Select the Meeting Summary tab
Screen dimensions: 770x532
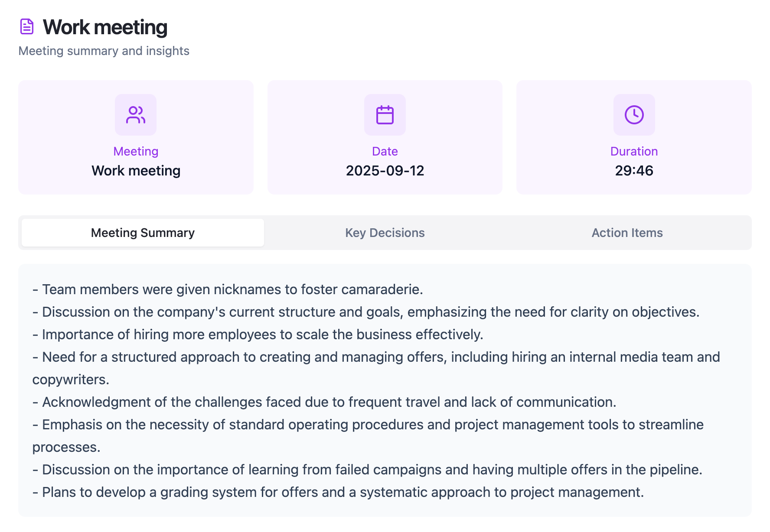[143, 233]
